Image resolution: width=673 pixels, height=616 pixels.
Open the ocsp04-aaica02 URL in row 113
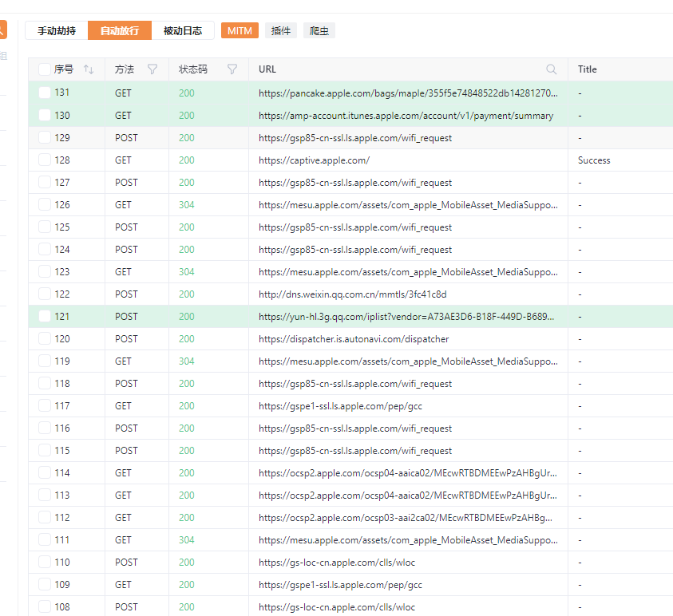[408, 495]
